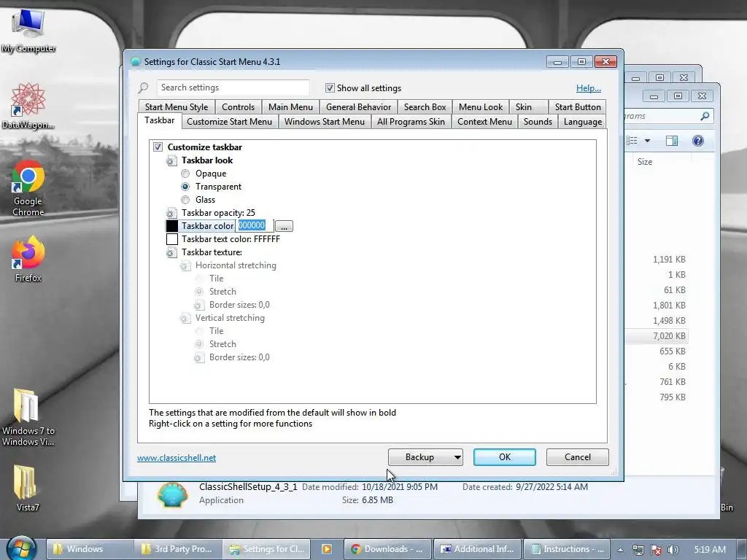
Task: Switch to 3rd Party Pro... taskbar button
Action: pos(179,549)
